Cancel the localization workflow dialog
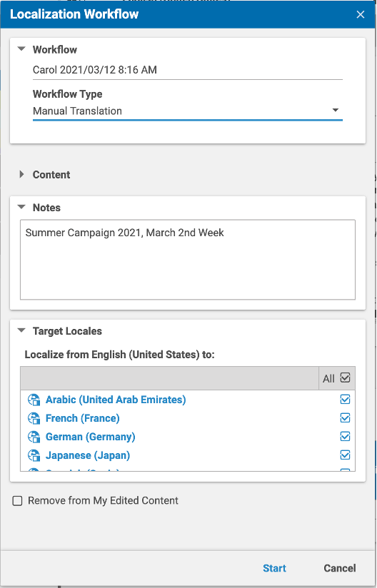 click(340, 568)
